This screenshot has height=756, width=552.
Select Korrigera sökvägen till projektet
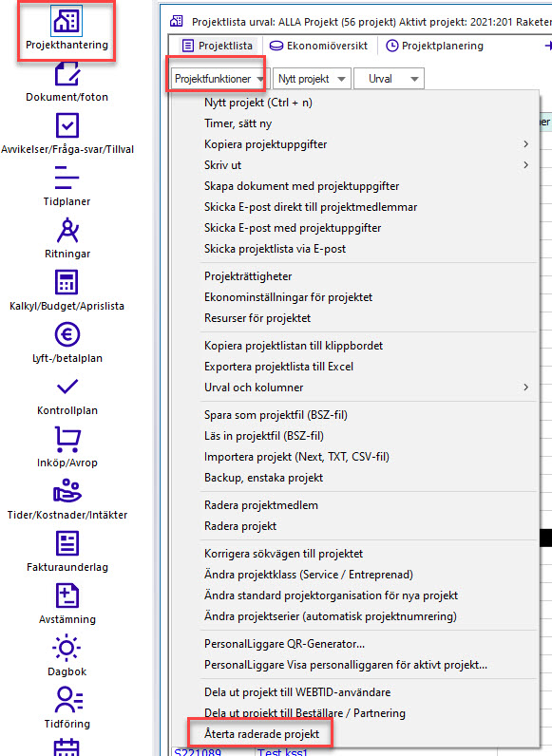(x=283, y=554)
